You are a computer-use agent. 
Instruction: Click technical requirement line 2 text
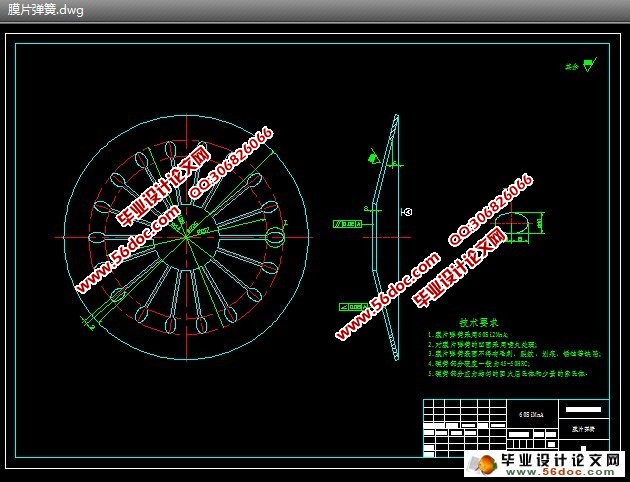point(482,344)
